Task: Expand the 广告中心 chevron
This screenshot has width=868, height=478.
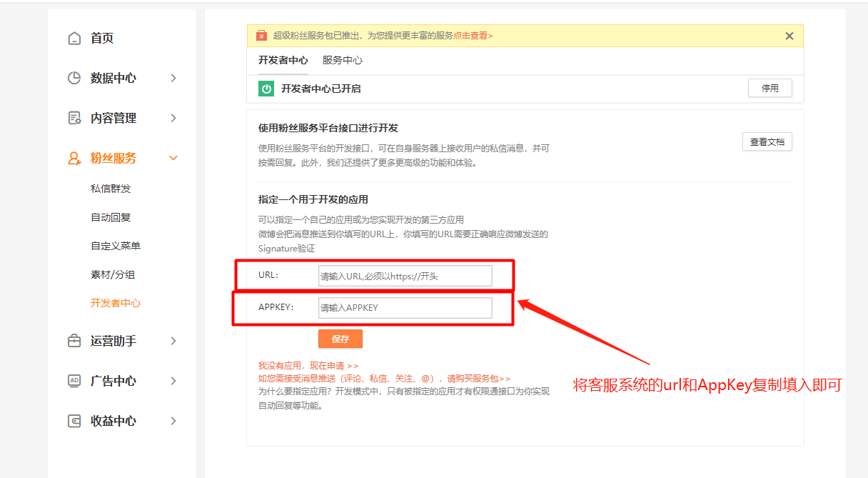Action: pyautogui.click(x=173, y=381)
